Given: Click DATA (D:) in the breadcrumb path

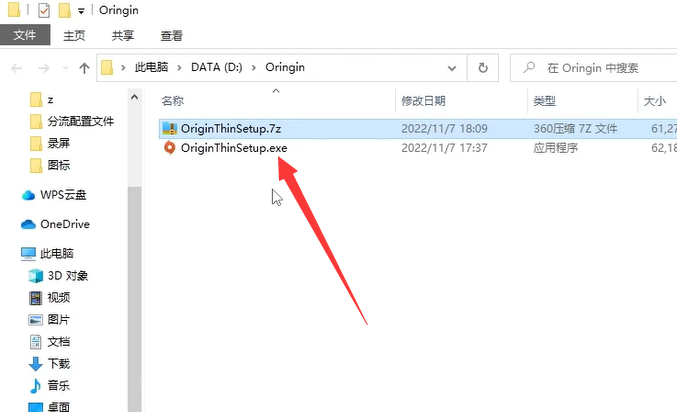Looking at the screenshot, I should [x=217, y=67].
